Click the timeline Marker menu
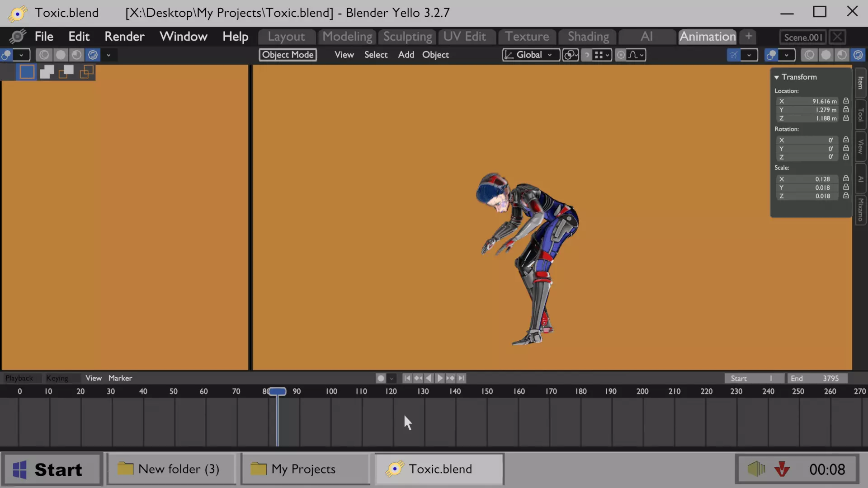Viewport: 868px width, 488px height. coord(120,378)
